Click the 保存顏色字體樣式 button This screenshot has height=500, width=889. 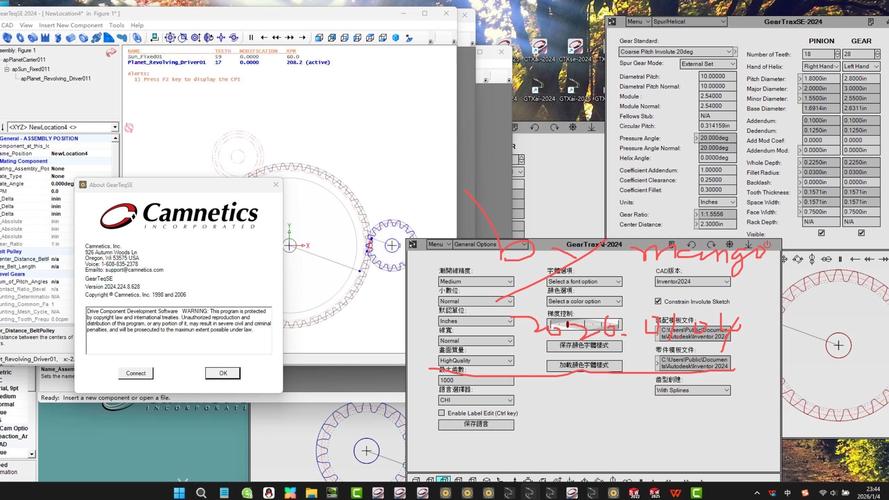584,345
